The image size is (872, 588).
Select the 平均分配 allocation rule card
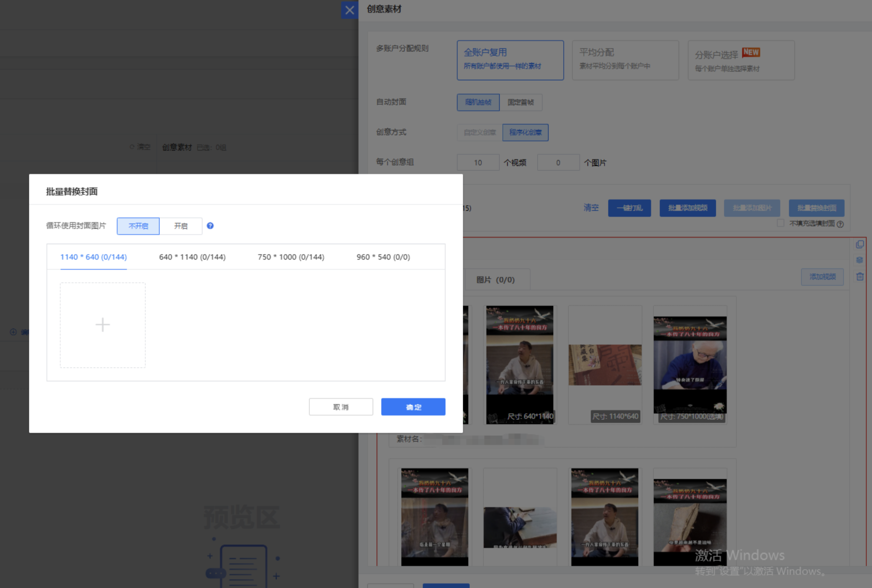626,60
